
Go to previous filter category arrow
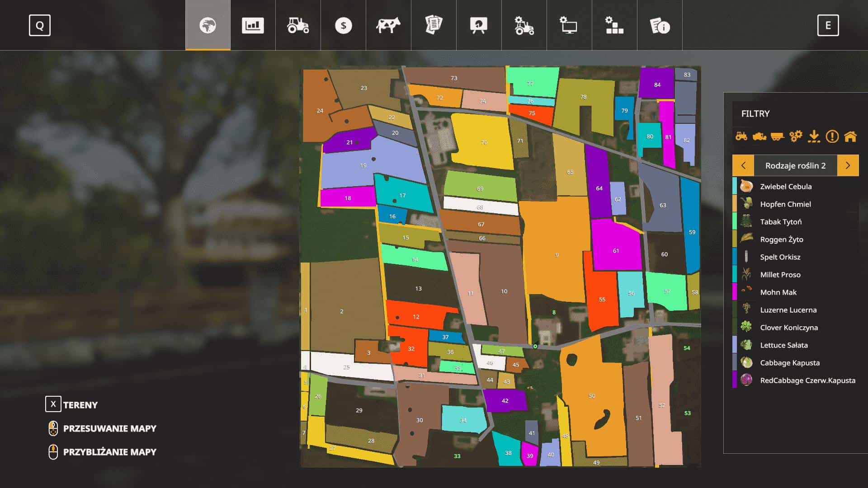pos(743,165)
